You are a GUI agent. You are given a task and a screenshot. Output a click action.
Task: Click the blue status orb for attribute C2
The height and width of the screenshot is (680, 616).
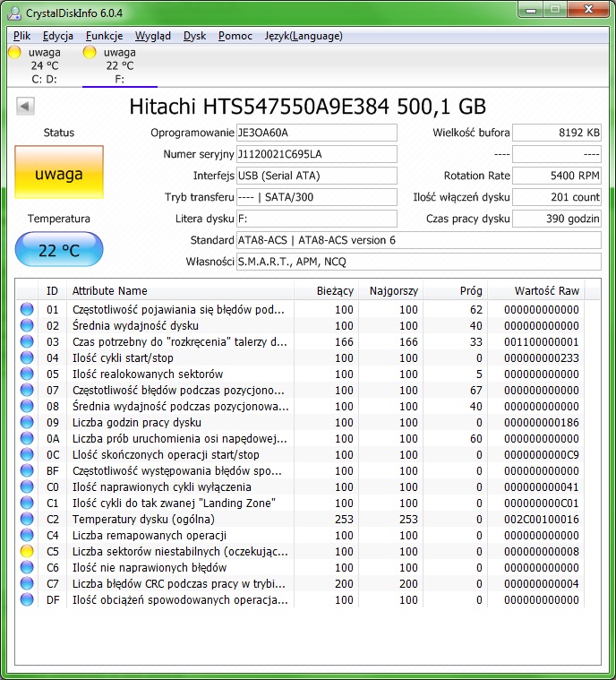tap(27, 519)
